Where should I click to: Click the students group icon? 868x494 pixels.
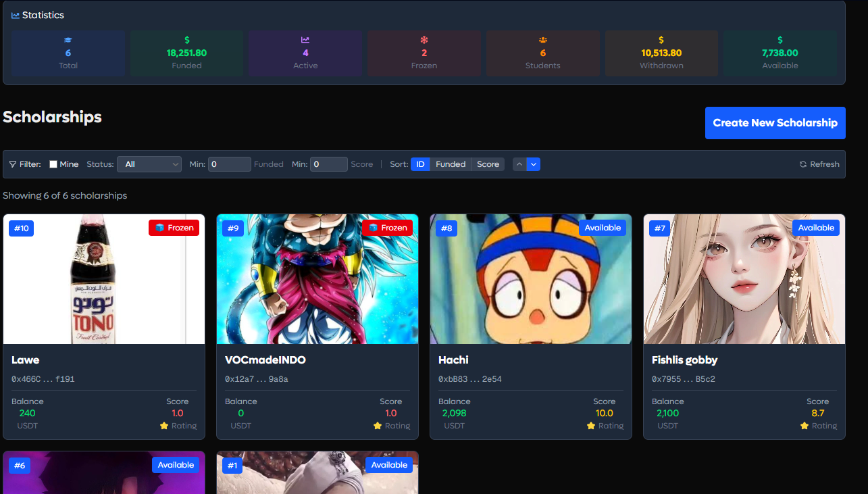pyautogui.click(x=543, y=40)
